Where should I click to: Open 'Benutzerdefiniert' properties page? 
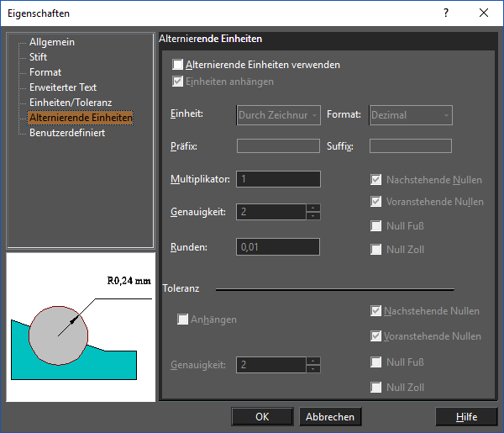[x=67, y=133]
